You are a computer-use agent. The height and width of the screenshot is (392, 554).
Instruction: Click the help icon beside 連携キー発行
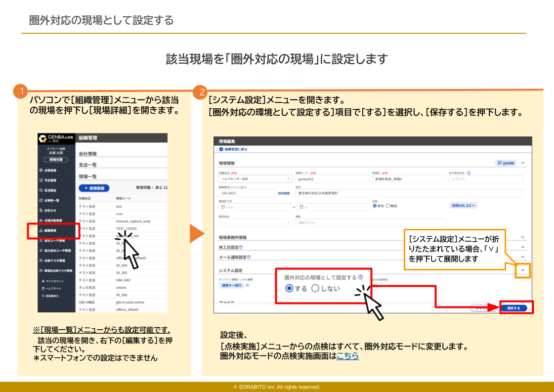pos(247,285)
